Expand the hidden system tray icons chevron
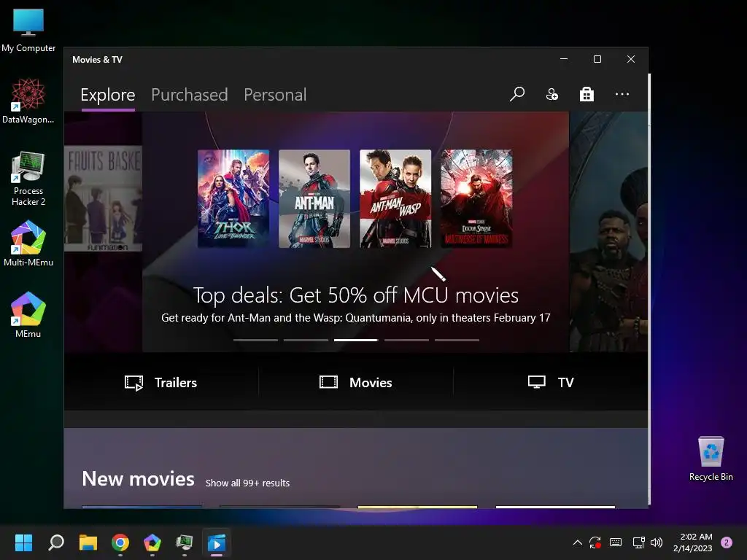 click(x=578, y=542)
